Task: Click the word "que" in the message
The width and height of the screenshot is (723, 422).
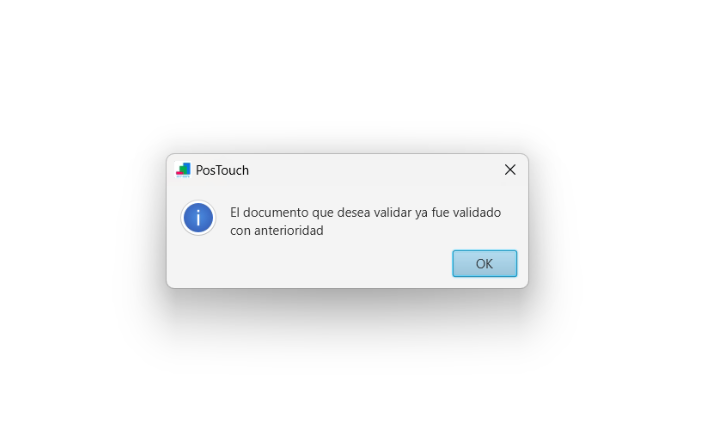Action: (322, 214)
